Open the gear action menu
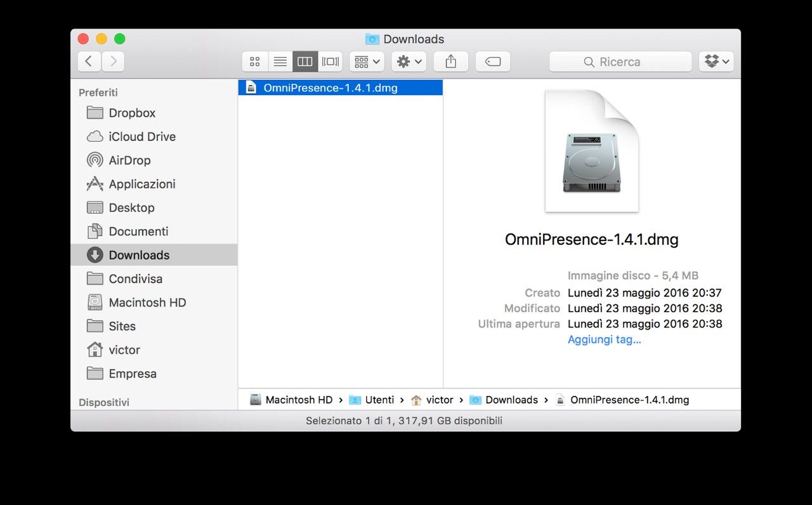 (x=409, y=62)
